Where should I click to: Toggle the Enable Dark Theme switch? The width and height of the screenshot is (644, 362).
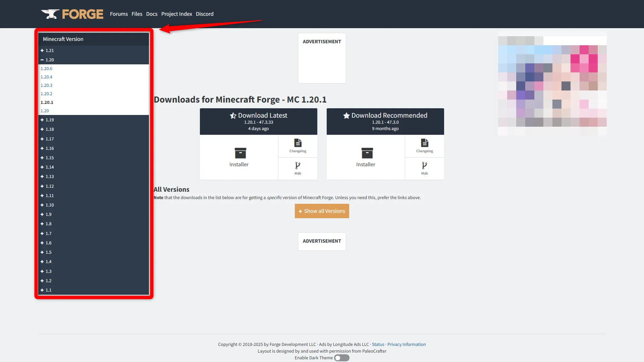click(341, 358)
